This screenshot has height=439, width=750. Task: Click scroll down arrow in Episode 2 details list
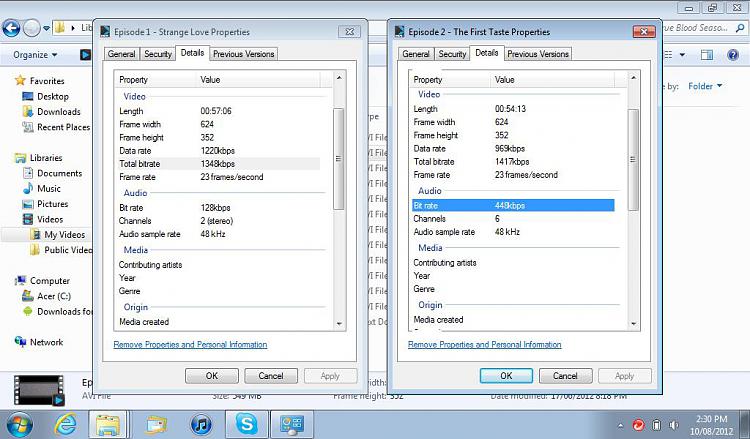[634, 324]
